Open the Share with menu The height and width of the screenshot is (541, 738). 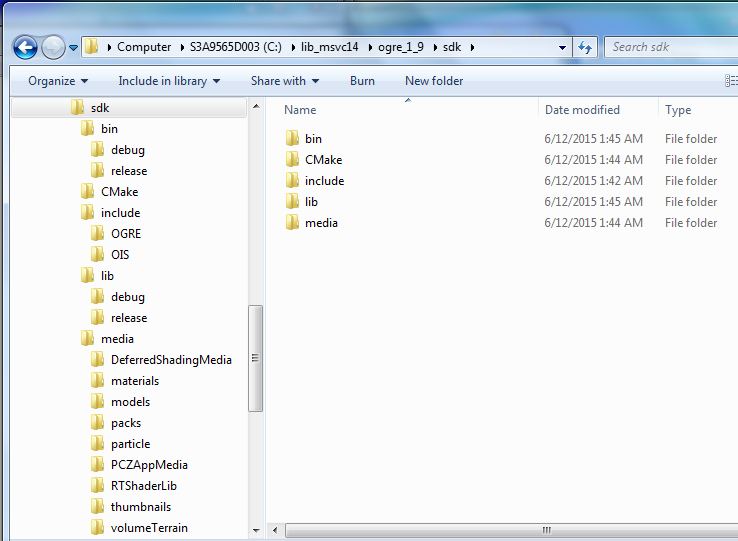tap(285, 81)
